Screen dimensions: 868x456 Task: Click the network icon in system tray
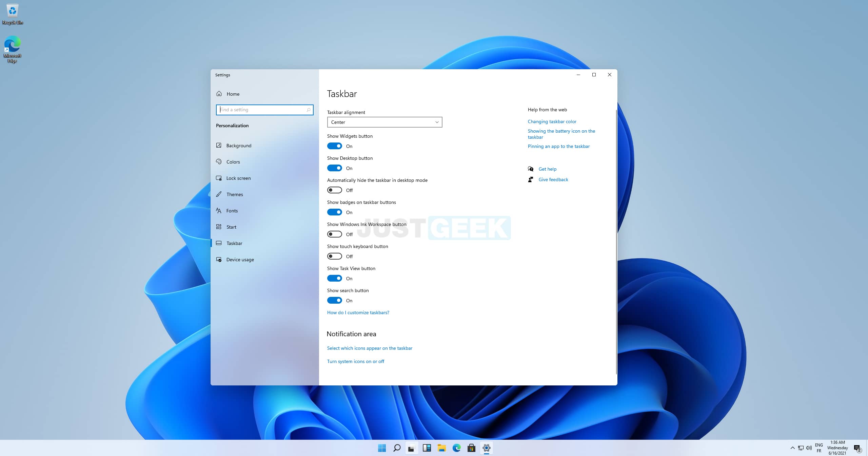801,448
